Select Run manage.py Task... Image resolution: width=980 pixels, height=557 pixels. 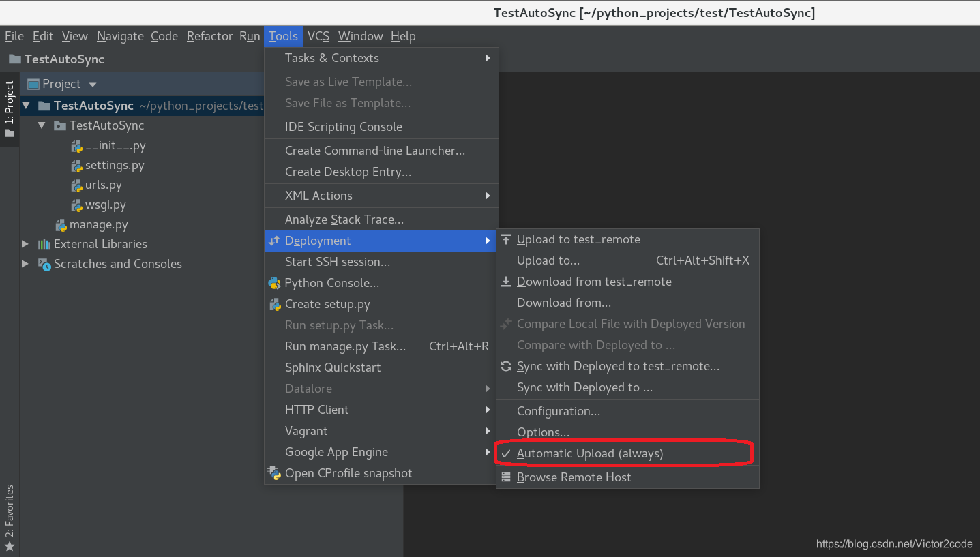[x=382, y=346]
